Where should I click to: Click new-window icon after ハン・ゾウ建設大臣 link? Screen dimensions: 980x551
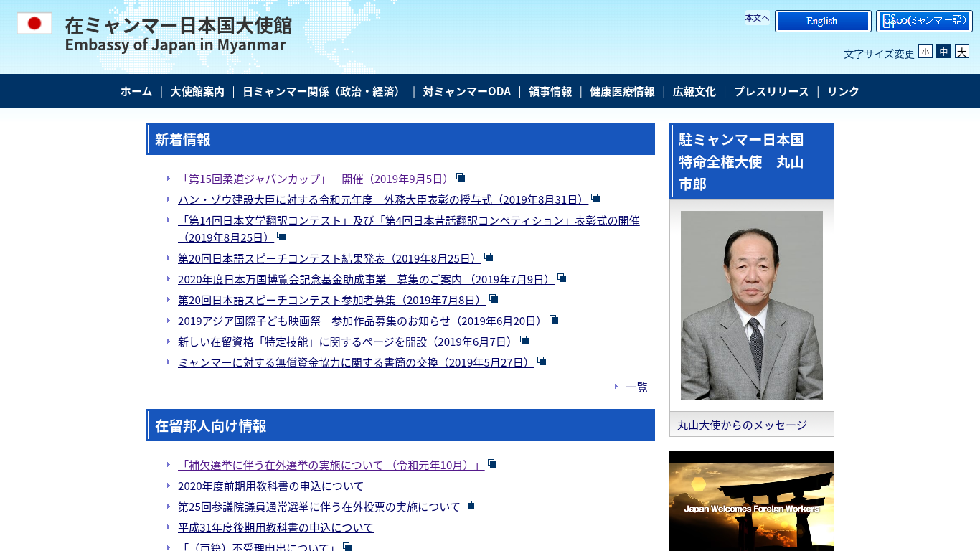tap(595, 198)
